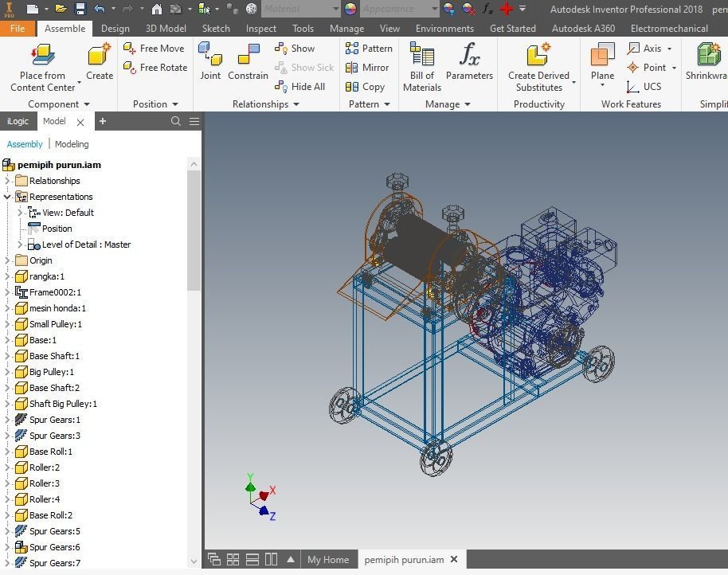Click the Plane dropdown arrow
The height and width of the screenshot is (575, 728).
tap(602, 85)
